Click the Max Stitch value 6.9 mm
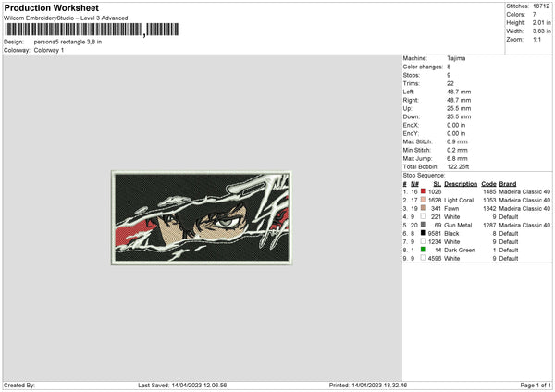This screenshot has height=392, width=555. coord(457,141)
